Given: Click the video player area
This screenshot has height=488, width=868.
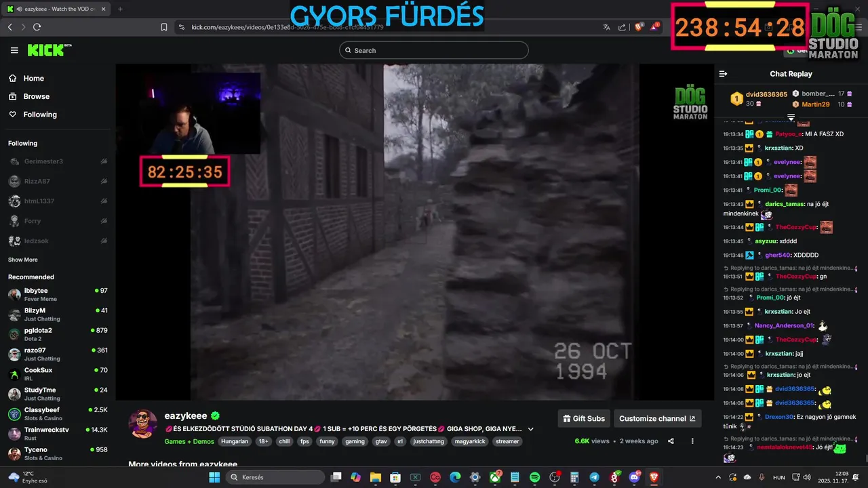Looking at the screenshot, I should [x=414, y=232].
